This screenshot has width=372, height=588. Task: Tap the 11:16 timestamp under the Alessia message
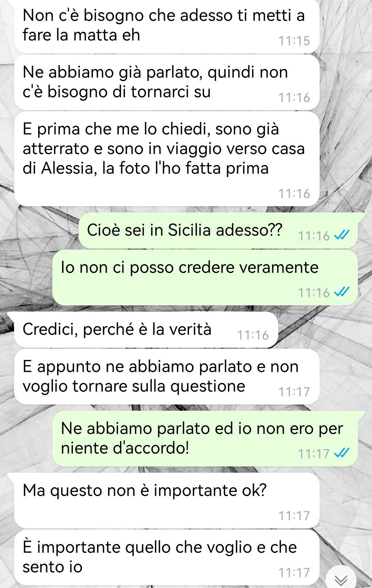click(294, 193)
